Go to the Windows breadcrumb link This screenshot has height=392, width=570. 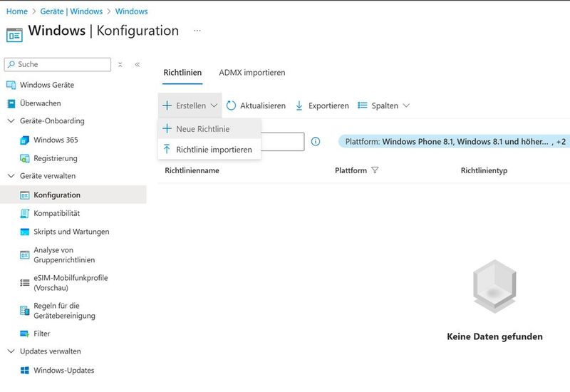(131, 11)
